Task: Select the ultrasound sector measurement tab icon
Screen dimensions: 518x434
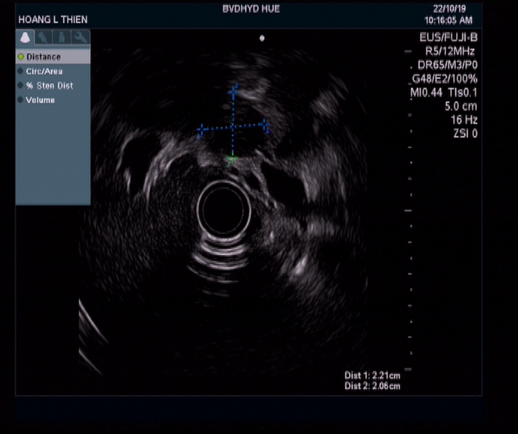Action: 25,37
